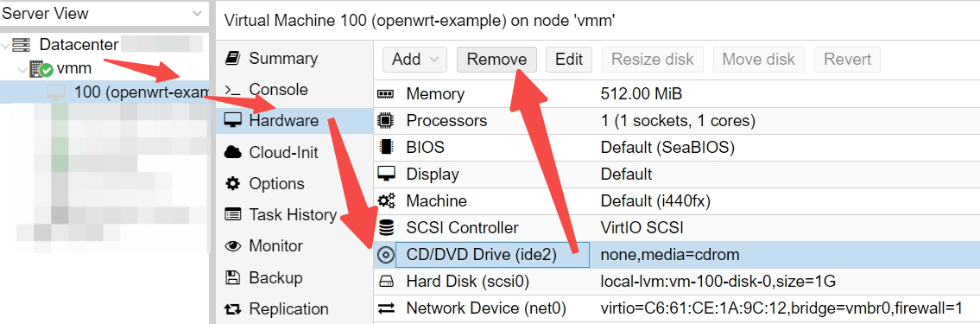Select the Processors hardware row
This screenshot has width=980, height=324.
point(677,120)
